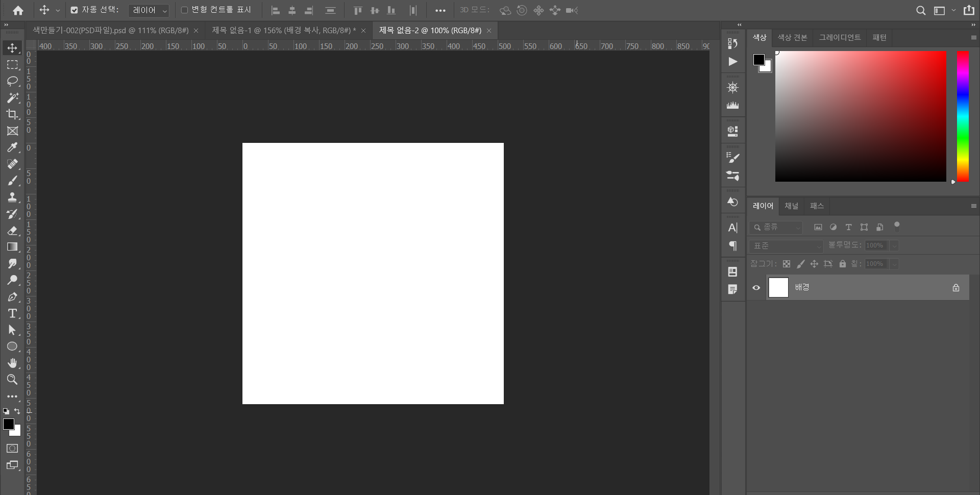Image resolution: width=980 pixels, height=495 pixels.
Task: Select the Horizontal Type tool
Action: [x=12, y=313]
